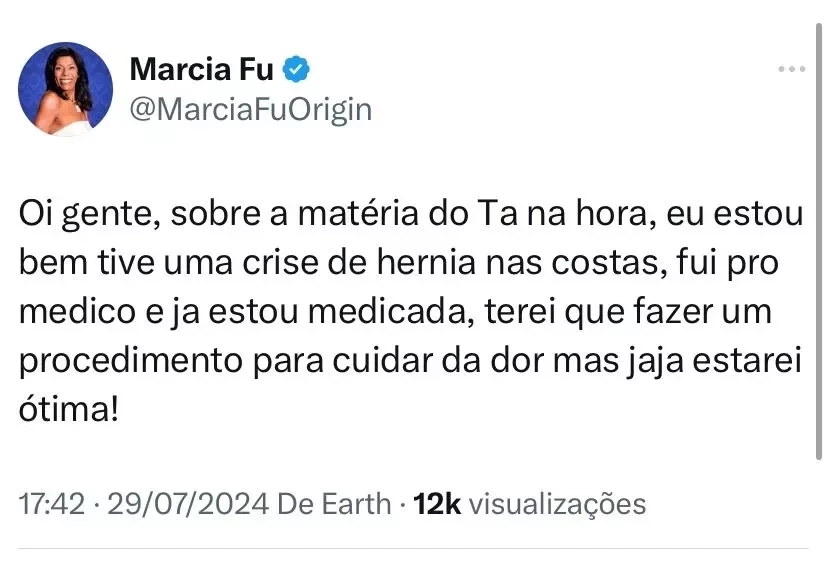The height and width of the screenshot is (563, 828).
Task: Click the blue verified badge
Action: click(299, 69)
